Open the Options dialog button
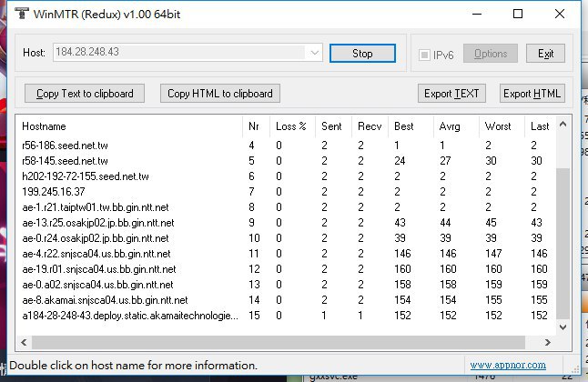Viewport: 588px width, 382px height. point(491,54)
